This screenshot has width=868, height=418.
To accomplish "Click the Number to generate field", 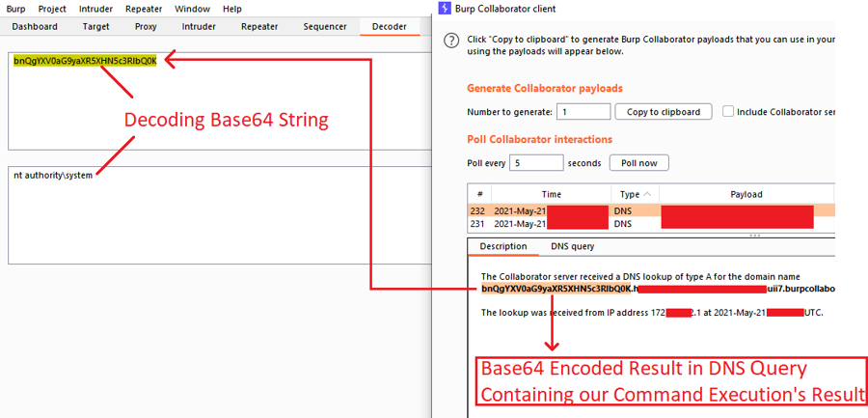I will 570,112.
